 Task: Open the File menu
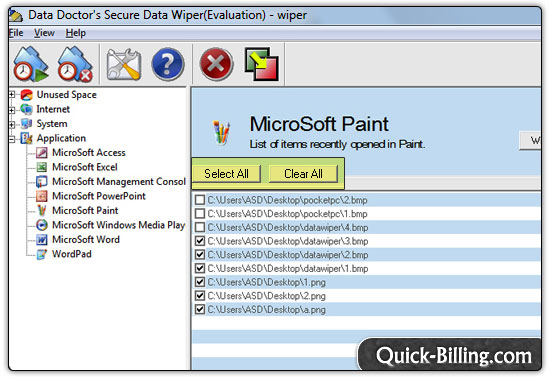click(x=16, y=33)
